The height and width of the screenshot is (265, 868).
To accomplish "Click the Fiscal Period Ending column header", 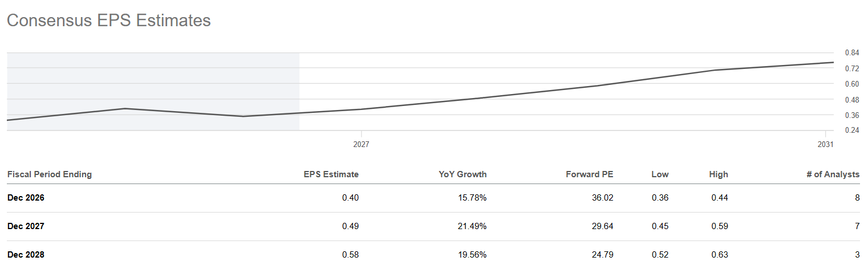I will (50, 174).
